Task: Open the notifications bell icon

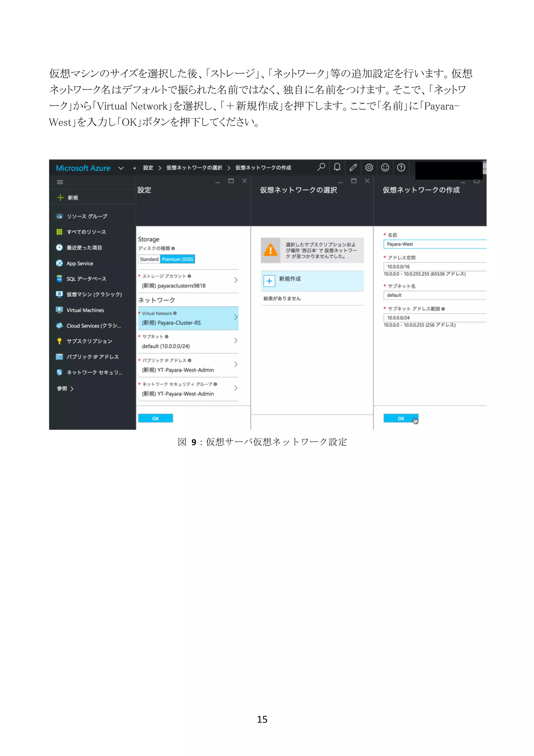Action: (x=337, y=167)
